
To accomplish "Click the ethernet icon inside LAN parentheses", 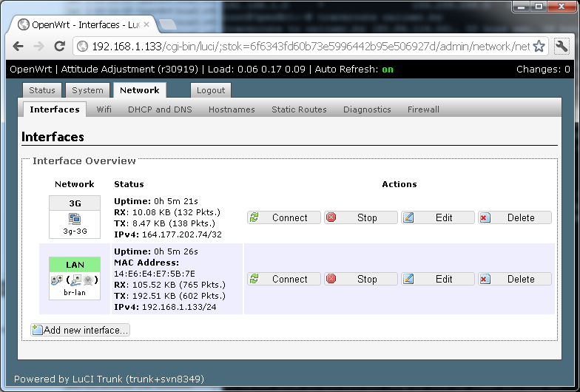I will tap(76, 280).
